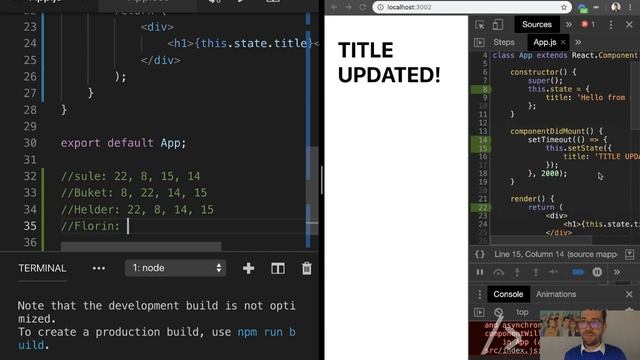Click the browser back arrow
Screen dimensions: 640x360
pos(334,7)
